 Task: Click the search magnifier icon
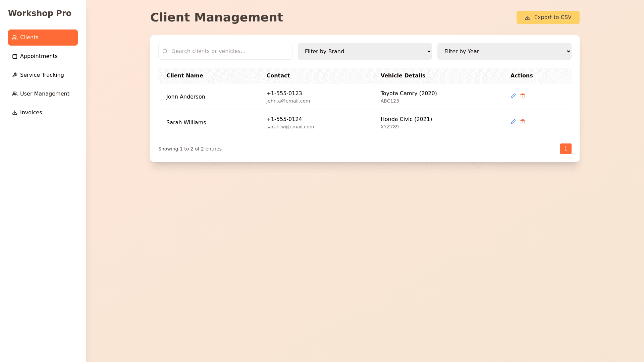tap(165, 51)
